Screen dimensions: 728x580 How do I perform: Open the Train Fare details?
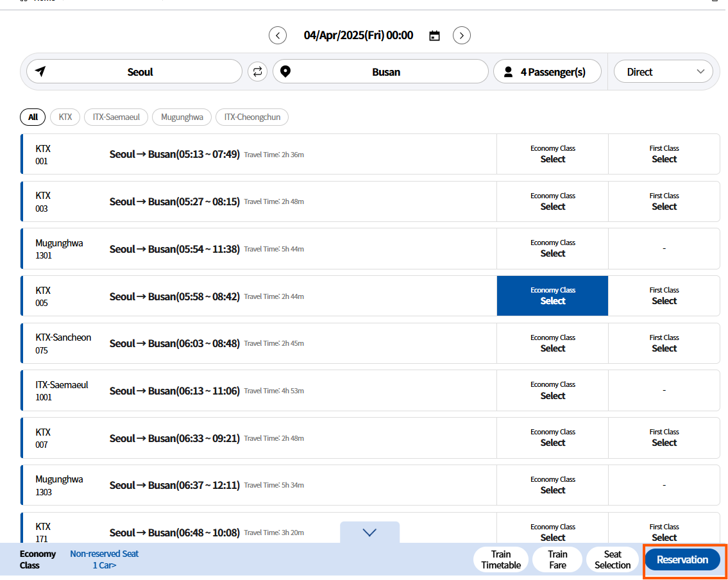557,559
